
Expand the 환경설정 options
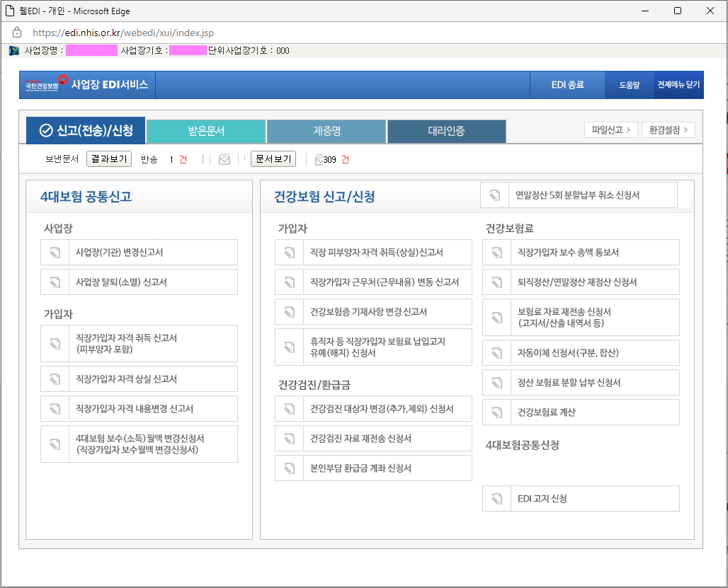[x=668, y=130]
